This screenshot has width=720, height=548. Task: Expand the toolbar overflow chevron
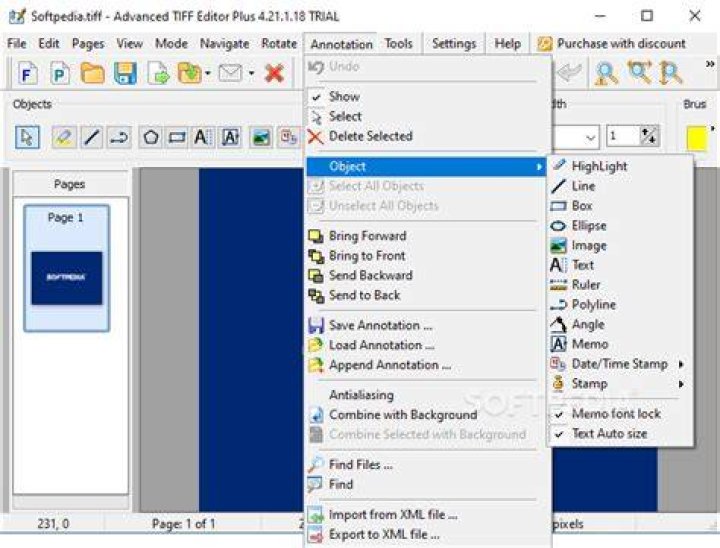pyautogui.click(x=710, y=64)
